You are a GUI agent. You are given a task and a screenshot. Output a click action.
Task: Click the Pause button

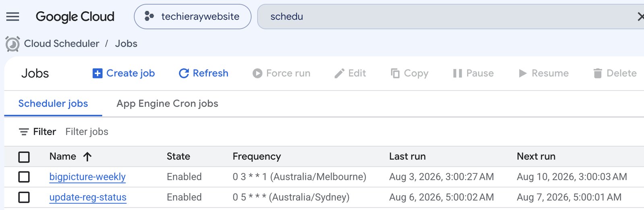tap(473, 73)
